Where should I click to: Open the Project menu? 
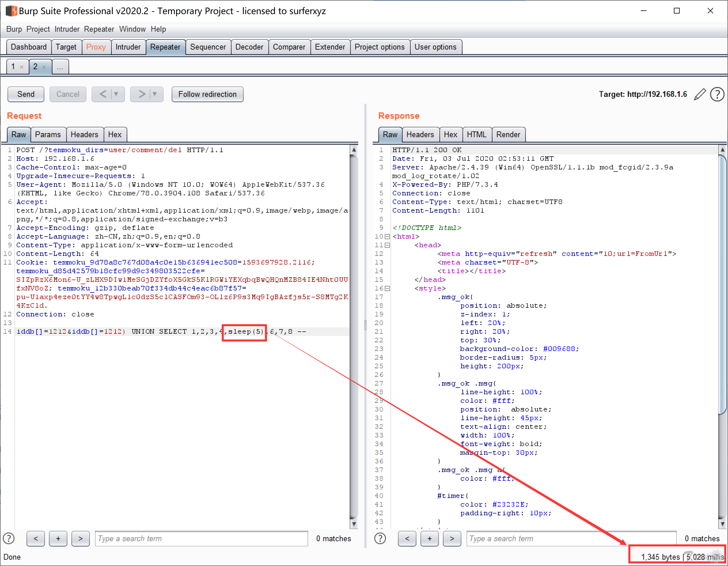pyautogui.click(x=38, y=29)
